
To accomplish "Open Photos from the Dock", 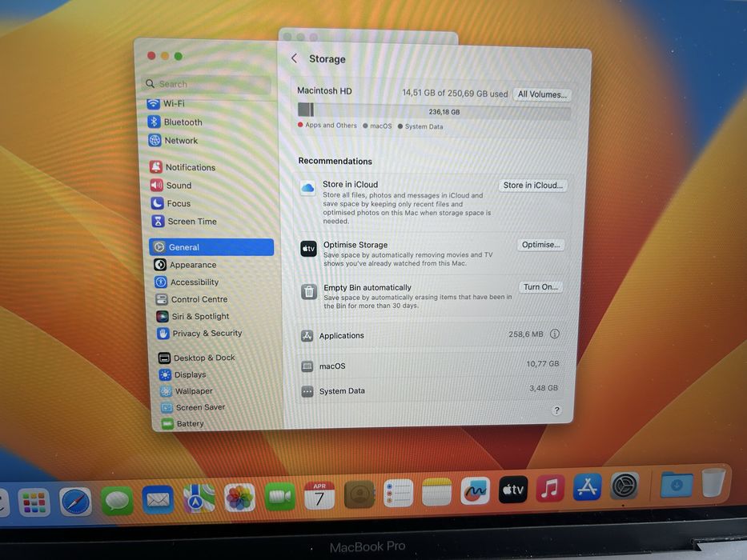I will (x=239, y=497).
